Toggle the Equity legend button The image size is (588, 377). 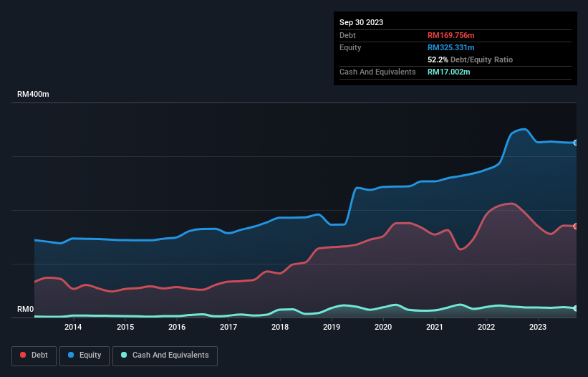85,355
